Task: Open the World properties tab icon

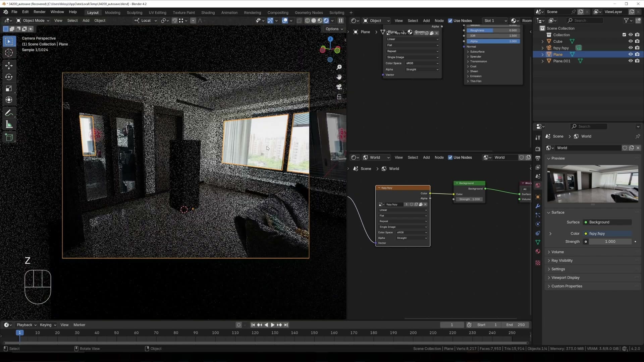Action: coord(538,185)
